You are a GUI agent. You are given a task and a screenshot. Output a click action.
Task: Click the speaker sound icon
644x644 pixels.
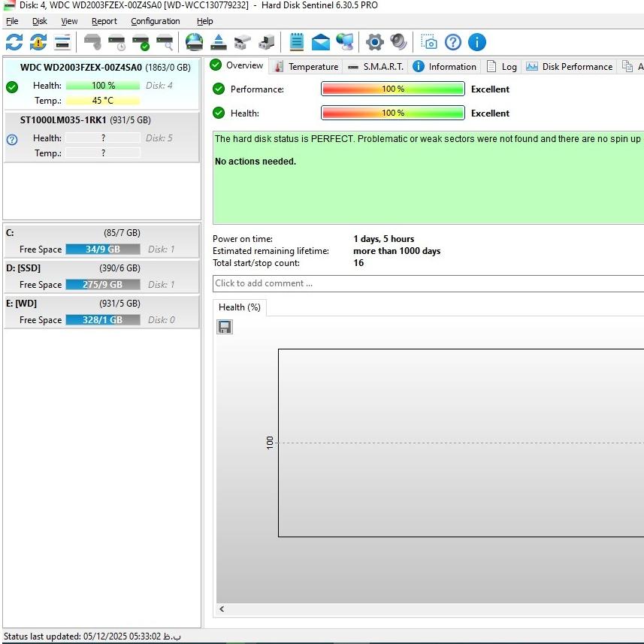398,42
